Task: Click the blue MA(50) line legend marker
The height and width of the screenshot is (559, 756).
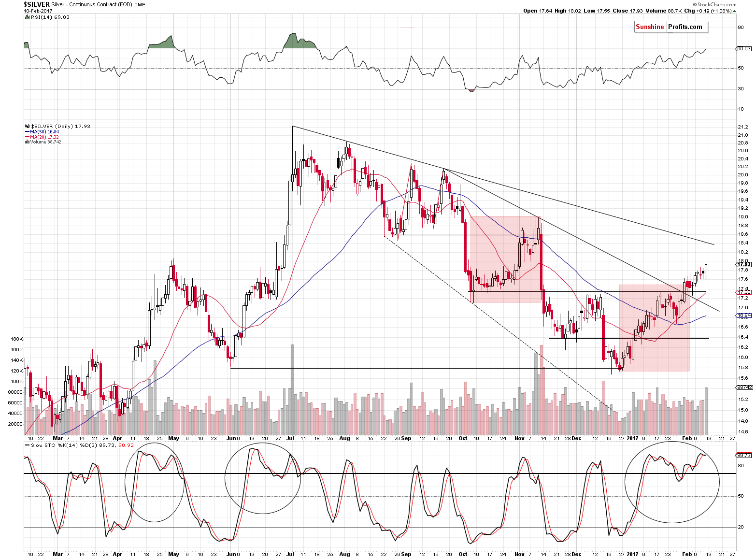Action: tap(27, 131)
